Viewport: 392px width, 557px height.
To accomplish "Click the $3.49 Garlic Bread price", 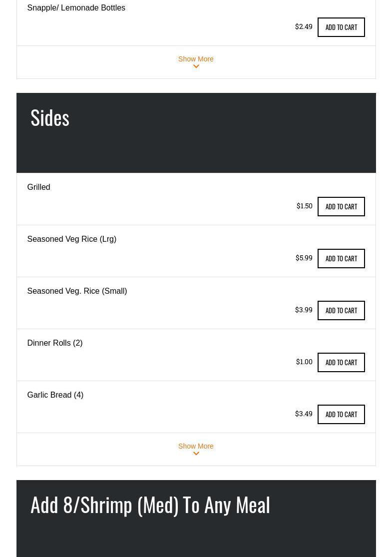I will point(304,414).
